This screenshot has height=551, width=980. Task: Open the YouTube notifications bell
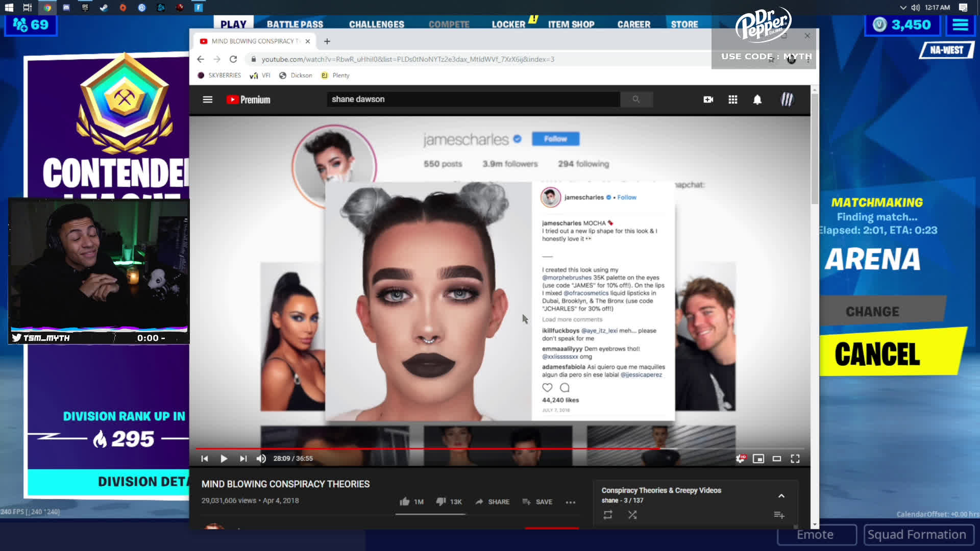[x=757, y=99]
